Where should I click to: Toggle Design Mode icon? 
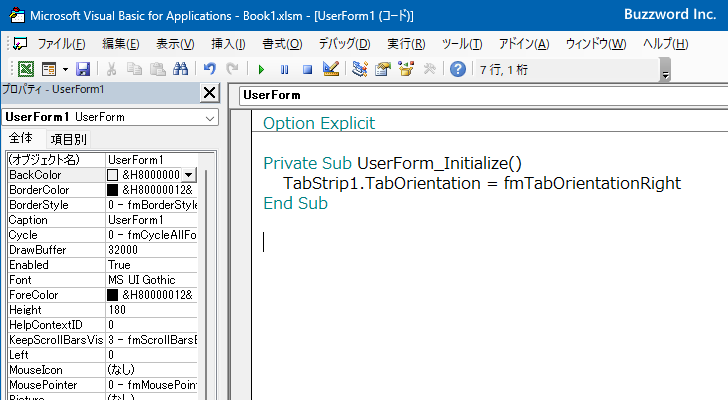click(x=331, y=69)
